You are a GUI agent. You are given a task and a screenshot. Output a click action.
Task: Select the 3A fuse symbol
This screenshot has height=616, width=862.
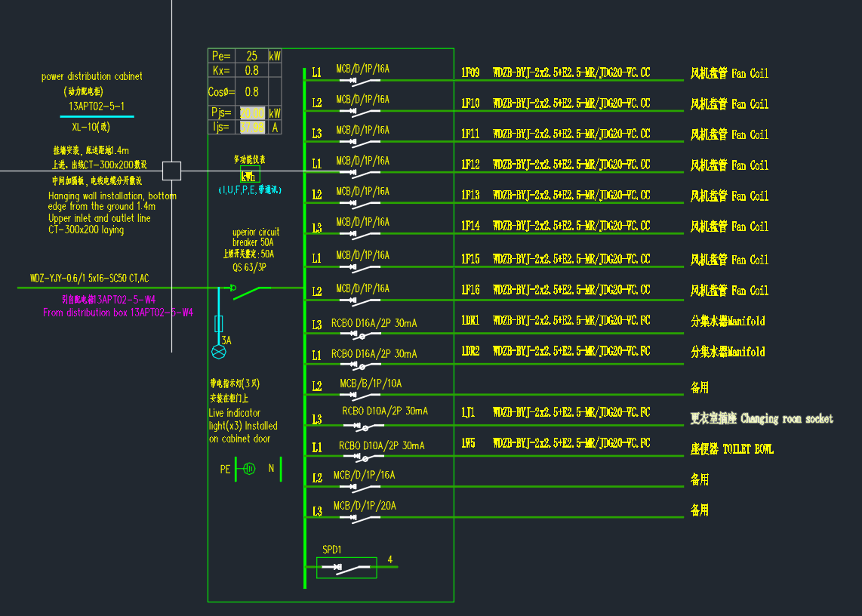click(219, 325)
